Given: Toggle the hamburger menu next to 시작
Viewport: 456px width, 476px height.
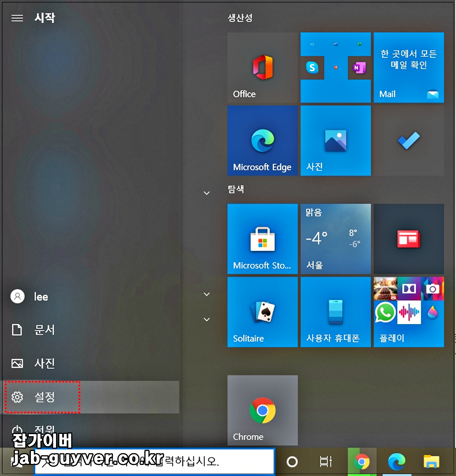Looking at the screenshot, I should click(x=17, y=18).
